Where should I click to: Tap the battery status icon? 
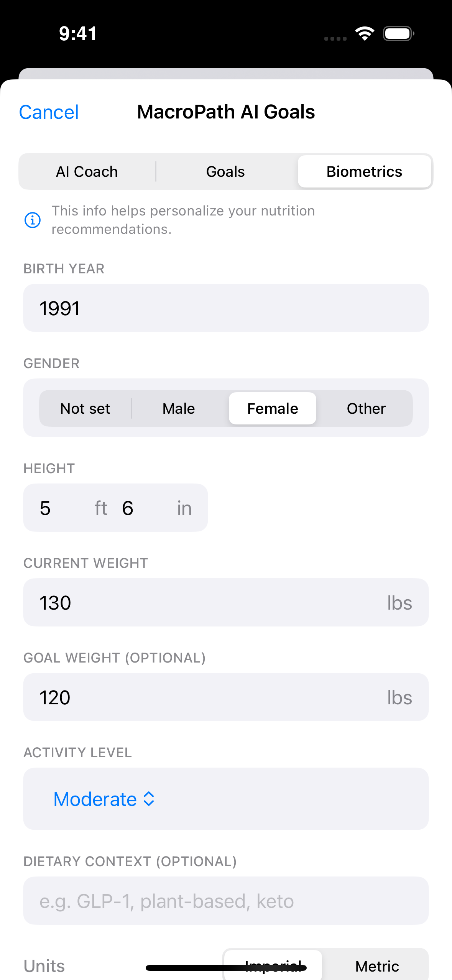(x=398, y=34)
